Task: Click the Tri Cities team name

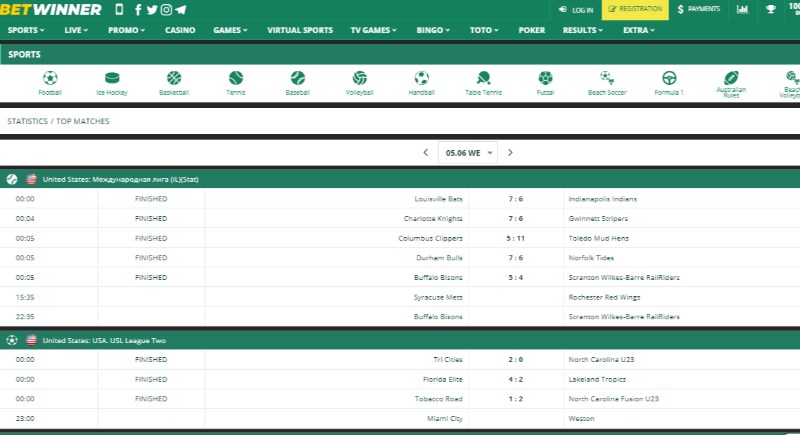Action: click(447, 360)
